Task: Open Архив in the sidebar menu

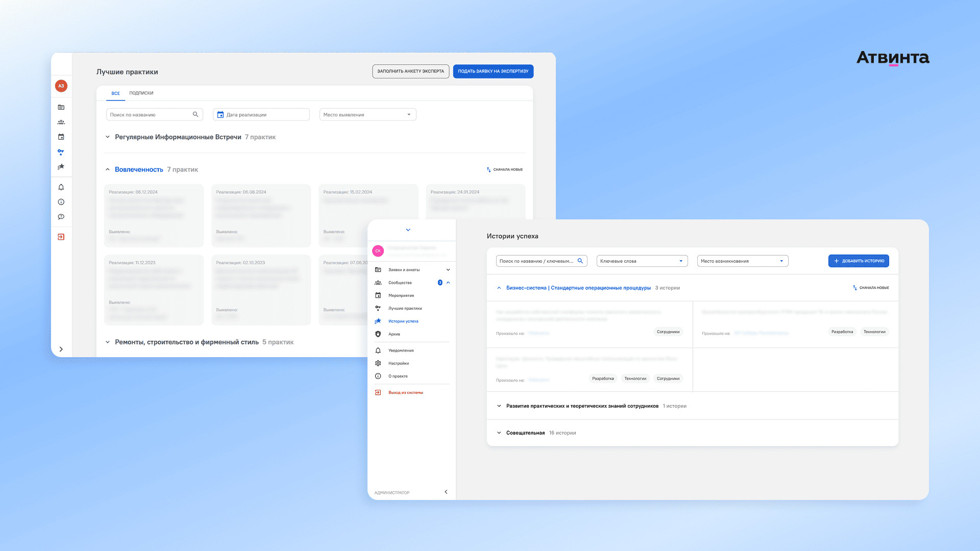Action: click(x=394, y=334)
